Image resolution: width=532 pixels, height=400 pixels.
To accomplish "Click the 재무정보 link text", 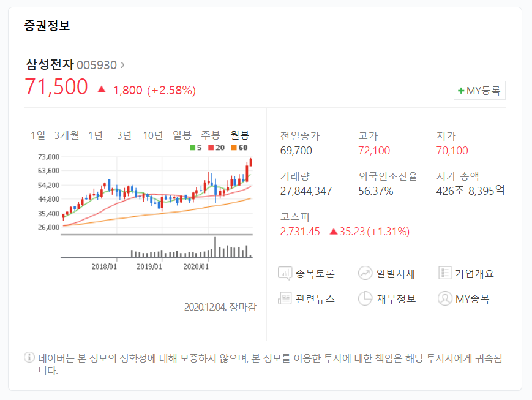I will [396, 299].
